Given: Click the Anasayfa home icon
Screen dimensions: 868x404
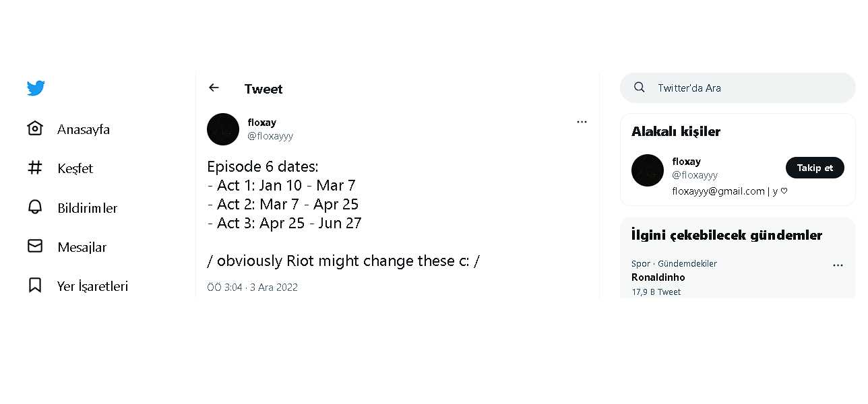Looking at the screenshot, I should tap(35, 129).
